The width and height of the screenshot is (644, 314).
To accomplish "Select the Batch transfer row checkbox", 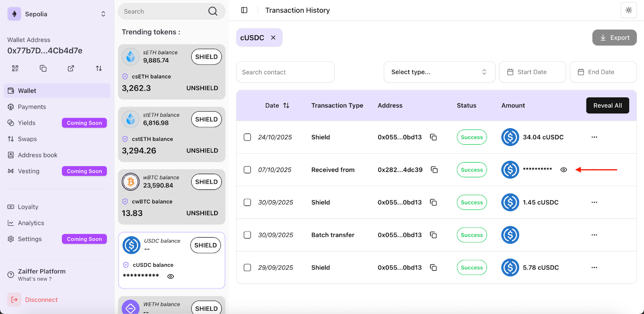I will coord(248,235).
